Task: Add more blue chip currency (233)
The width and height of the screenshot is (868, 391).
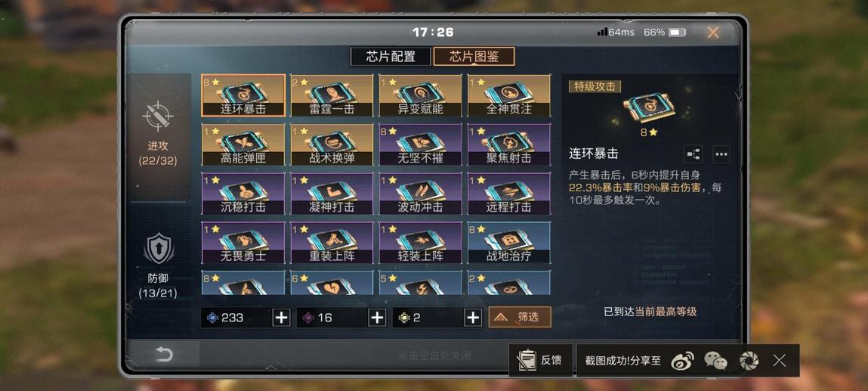Action: [x=281, y=318]
